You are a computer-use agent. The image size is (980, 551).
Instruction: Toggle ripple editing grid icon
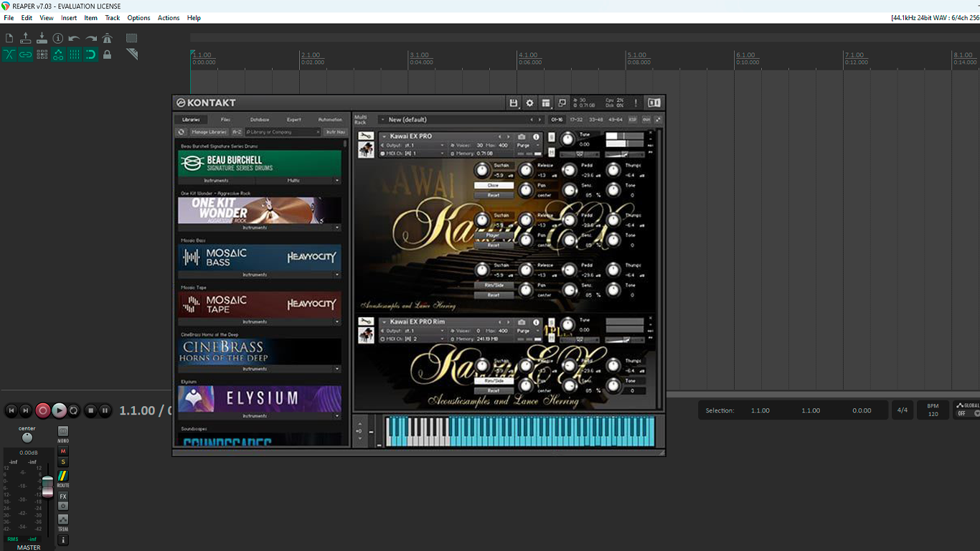coord(42,55)
